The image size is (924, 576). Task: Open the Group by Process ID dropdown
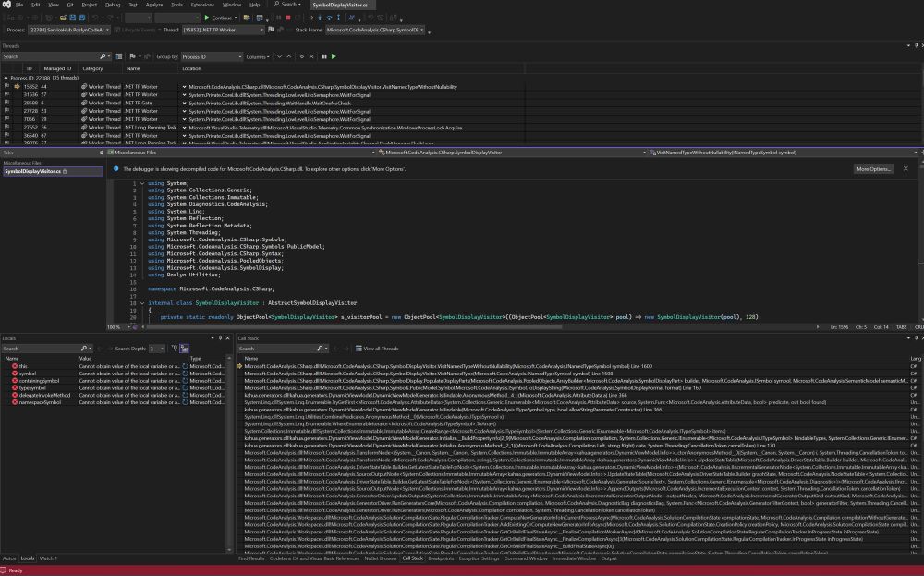point(212,56)
